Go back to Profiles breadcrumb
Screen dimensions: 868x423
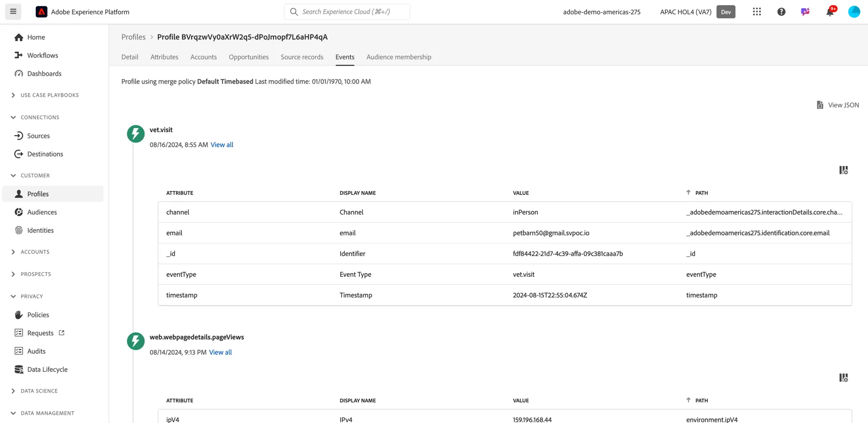[133, 37]
